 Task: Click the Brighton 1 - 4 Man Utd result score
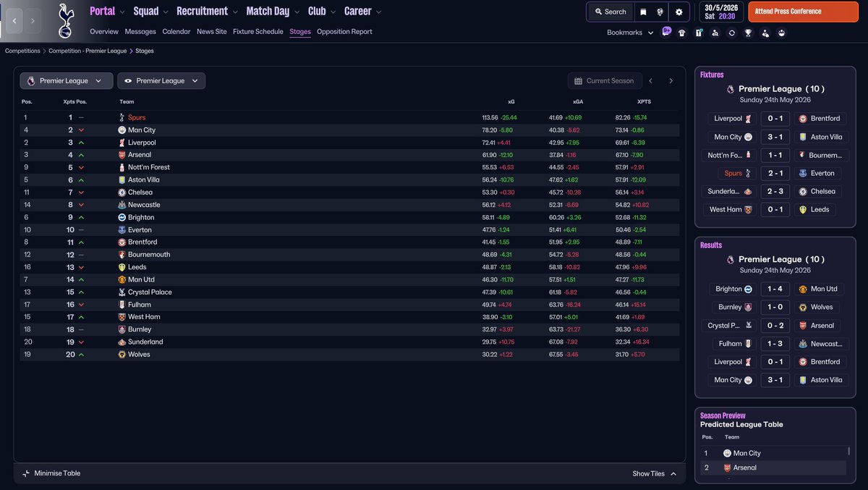(x=775, y=289)
